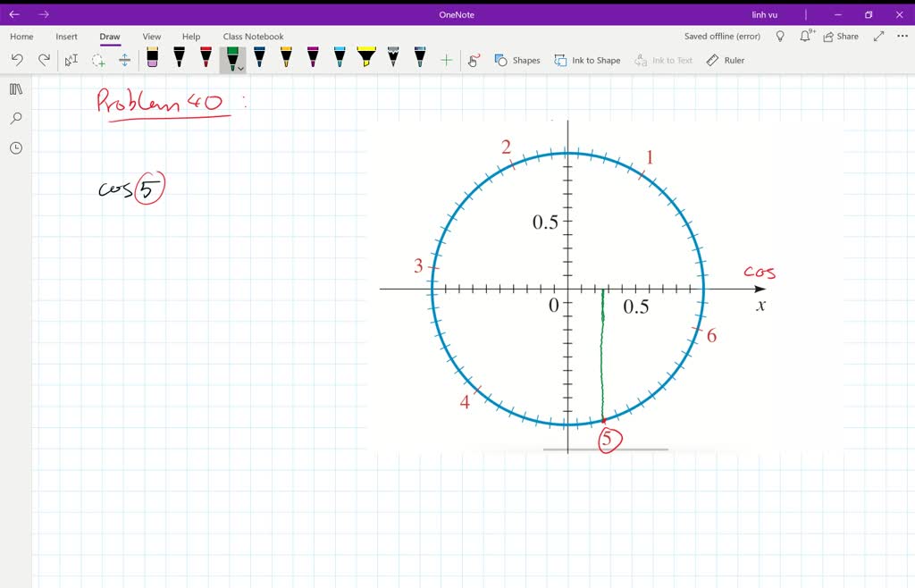Toggle draw with mouse or touch
This screenshot has width=915, height=588.
474,60
